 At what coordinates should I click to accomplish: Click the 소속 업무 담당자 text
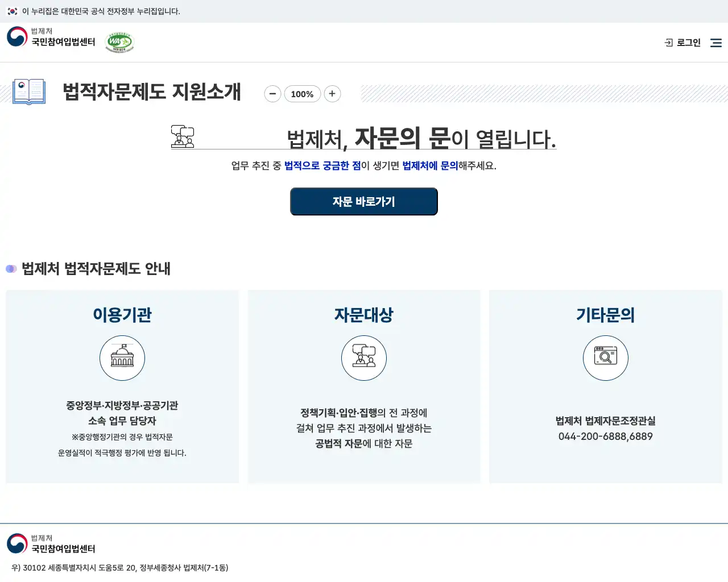coord(122,421)
